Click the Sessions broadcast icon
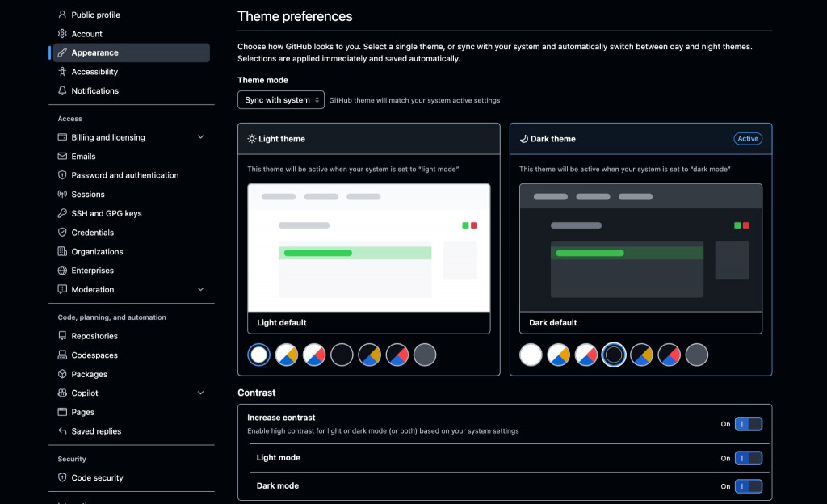 (62, 194)
